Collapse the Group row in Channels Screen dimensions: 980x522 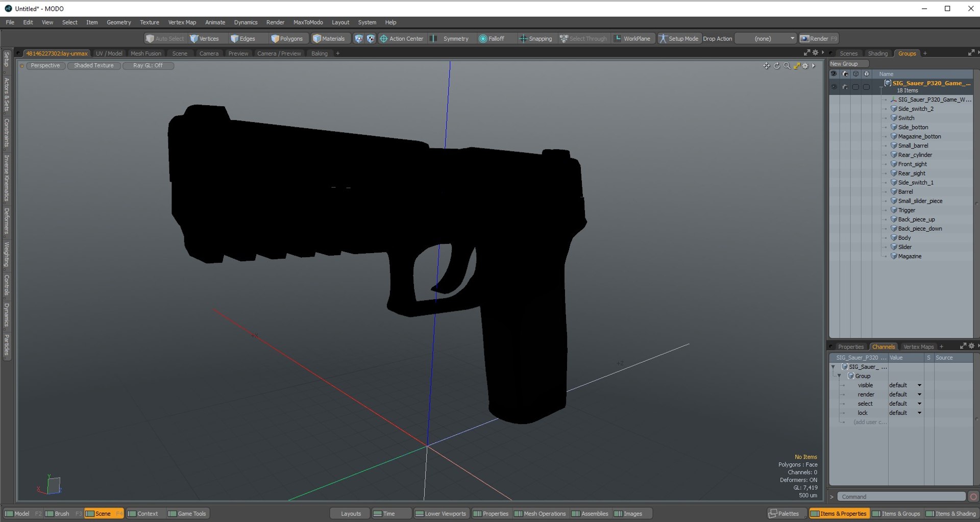[x=839, y=376]
